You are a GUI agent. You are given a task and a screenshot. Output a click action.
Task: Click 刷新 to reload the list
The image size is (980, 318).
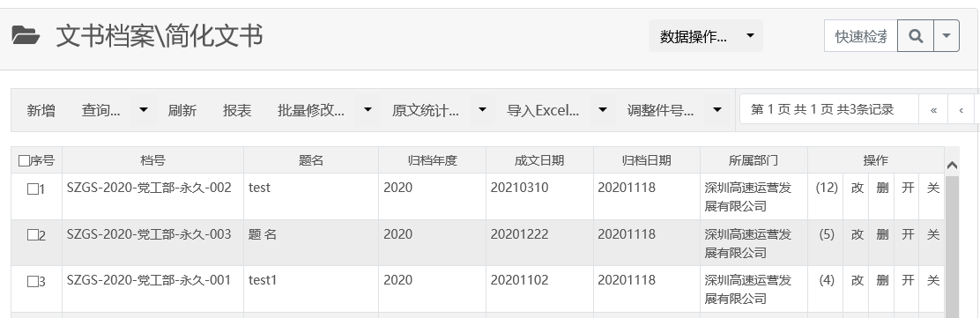(182, 111)
